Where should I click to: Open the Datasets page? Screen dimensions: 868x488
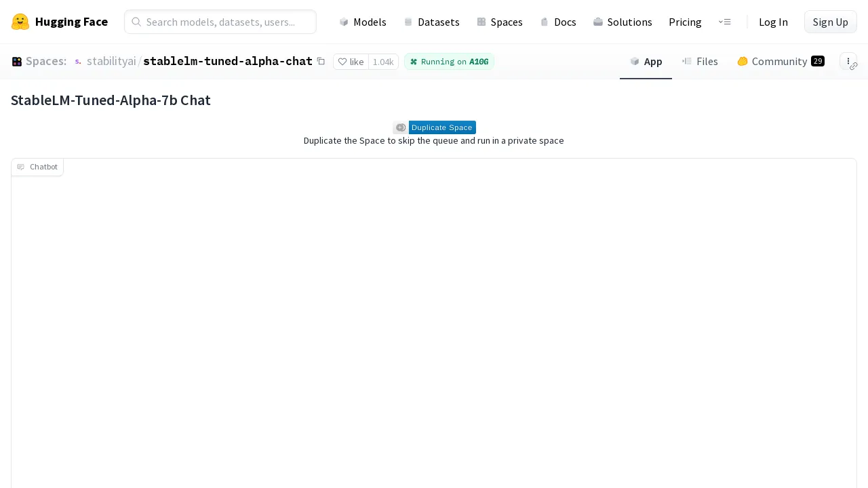pos(431,22)
